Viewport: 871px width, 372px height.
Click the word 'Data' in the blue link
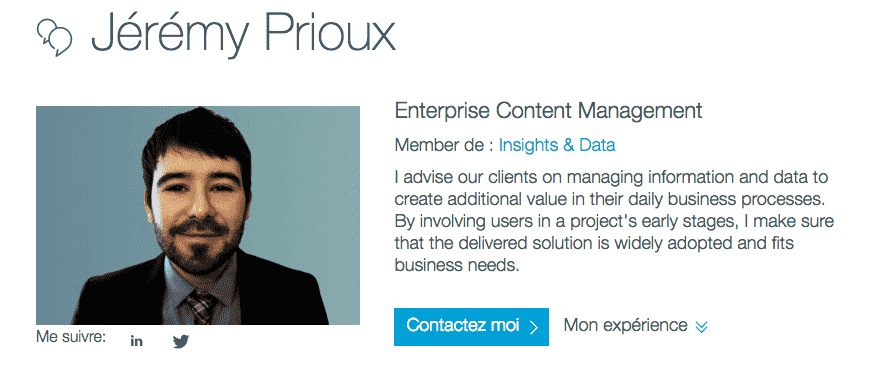coord(597,145)
